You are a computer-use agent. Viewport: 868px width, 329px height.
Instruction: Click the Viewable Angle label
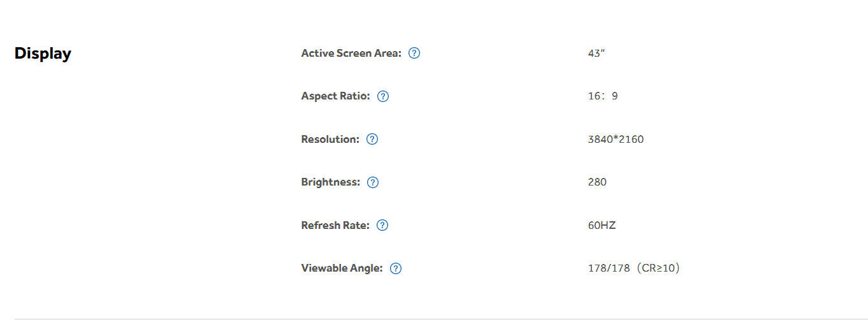(342, 268)
